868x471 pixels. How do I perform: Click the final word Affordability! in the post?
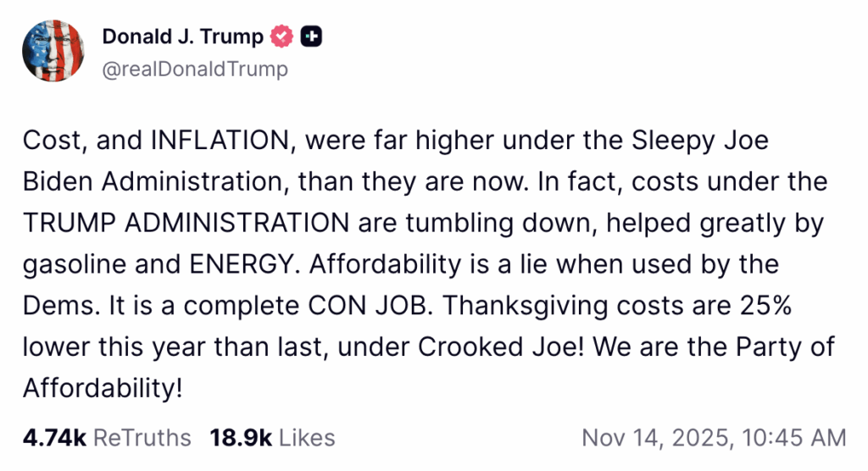point(103,389)
